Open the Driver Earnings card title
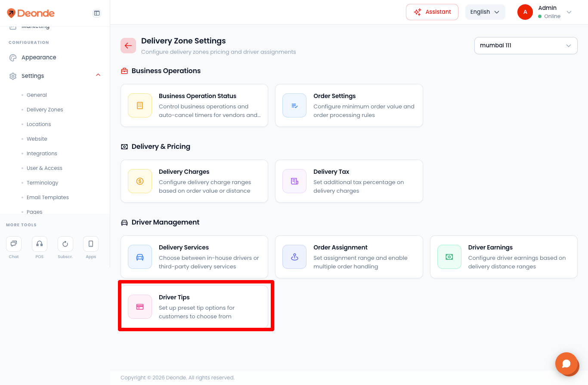This screenshot has height=385, width=588. [x=490, y=247]
